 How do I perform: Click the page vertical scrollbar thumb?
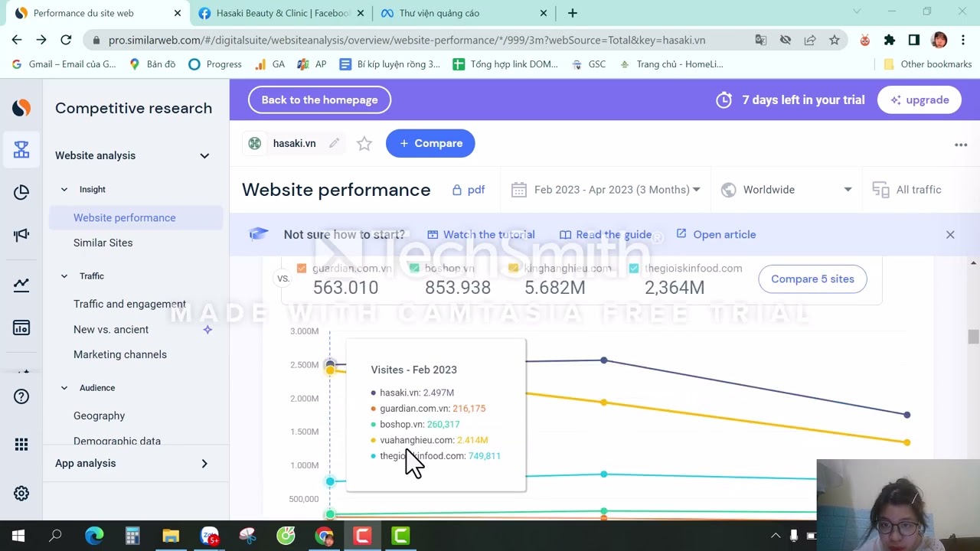(973, 337)
